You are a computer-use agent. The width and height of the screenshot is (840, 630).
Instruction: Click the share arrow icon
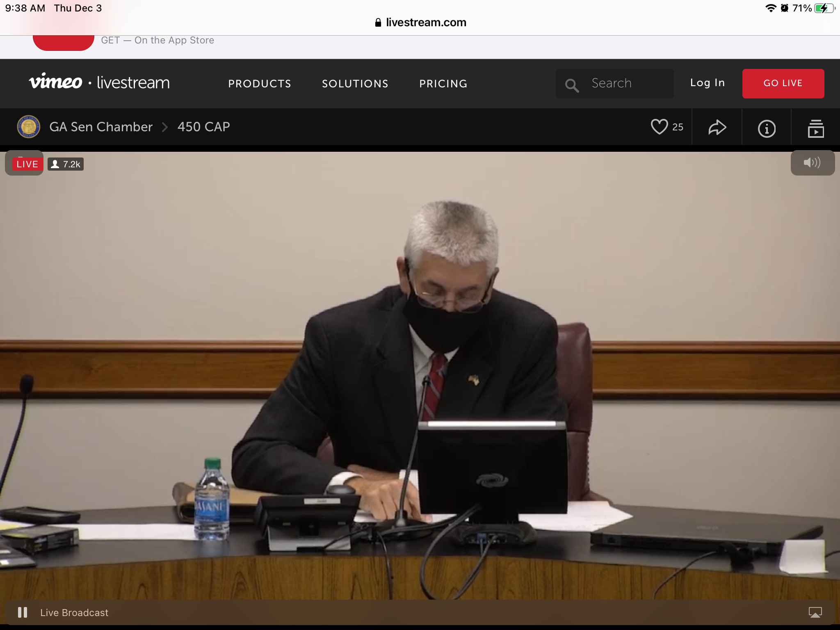point(717,128)
